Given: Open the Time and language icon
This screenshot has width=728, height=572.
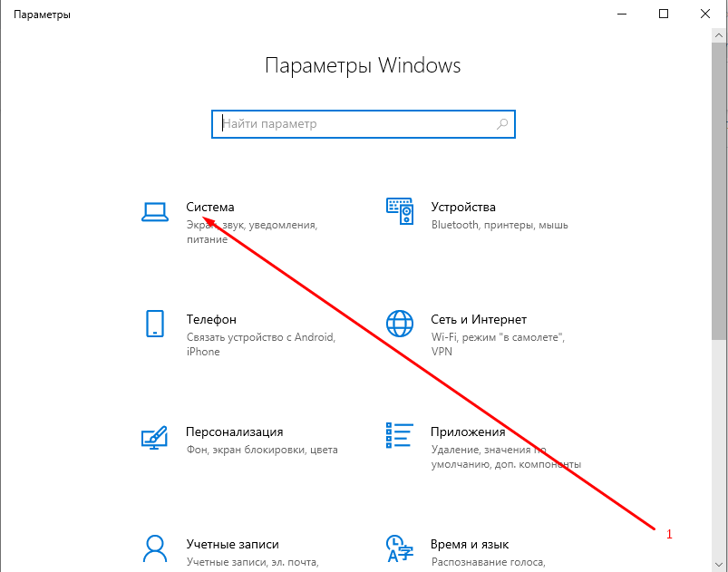Looking at the screenshot, I should pyautogui.click(x=399, y=548).
